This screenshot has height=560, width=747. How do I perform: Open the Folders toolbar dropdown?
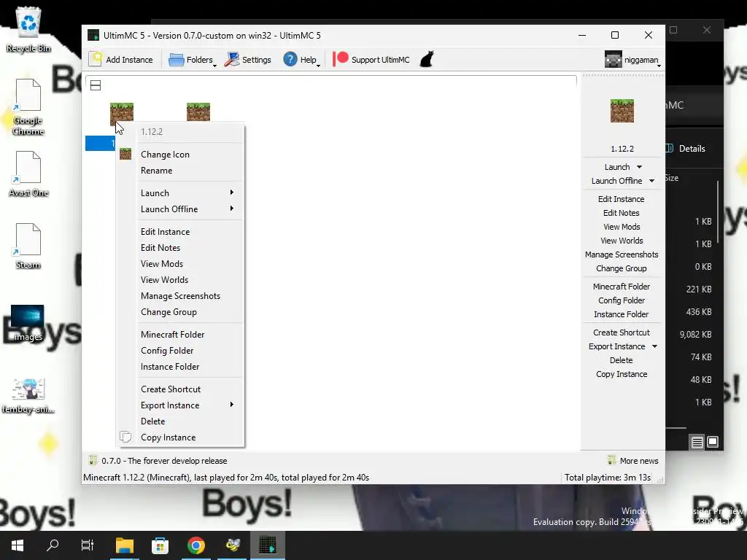(x=193, y=60)
